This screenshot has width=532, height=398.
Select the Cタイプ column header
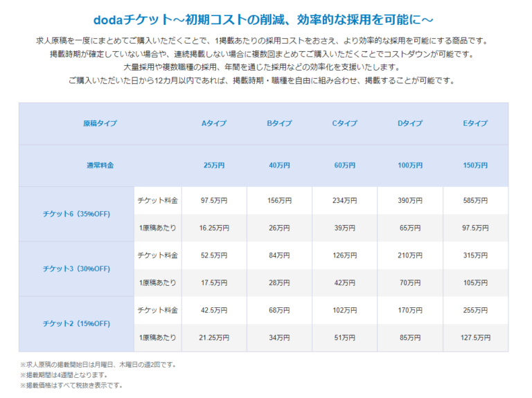tap(344, 124)
